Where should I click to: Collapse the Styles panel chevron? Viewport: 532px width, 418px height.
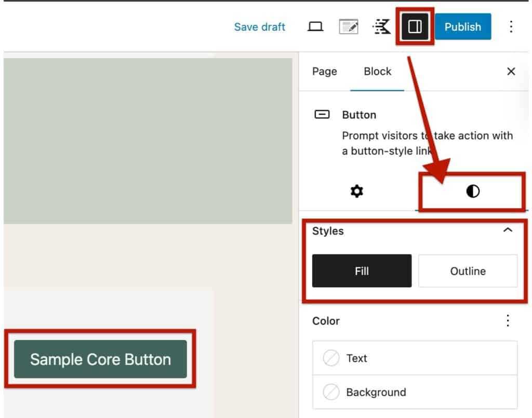[508, 231]
